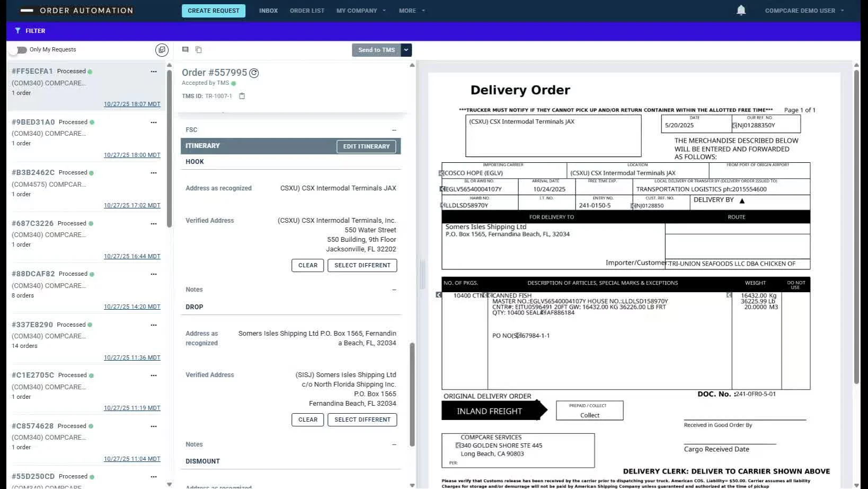Open more options for request #9BED31A0

tap(154, 123)
